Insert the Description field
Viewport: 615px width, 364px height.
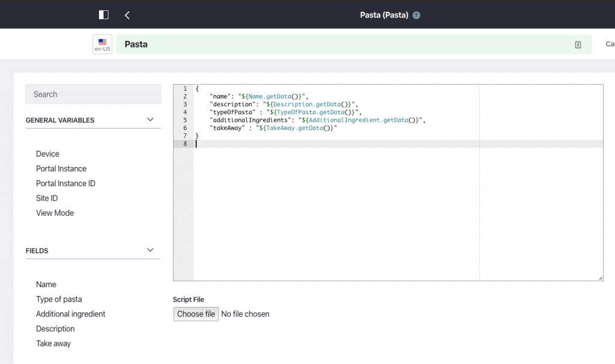coord(55,329)
